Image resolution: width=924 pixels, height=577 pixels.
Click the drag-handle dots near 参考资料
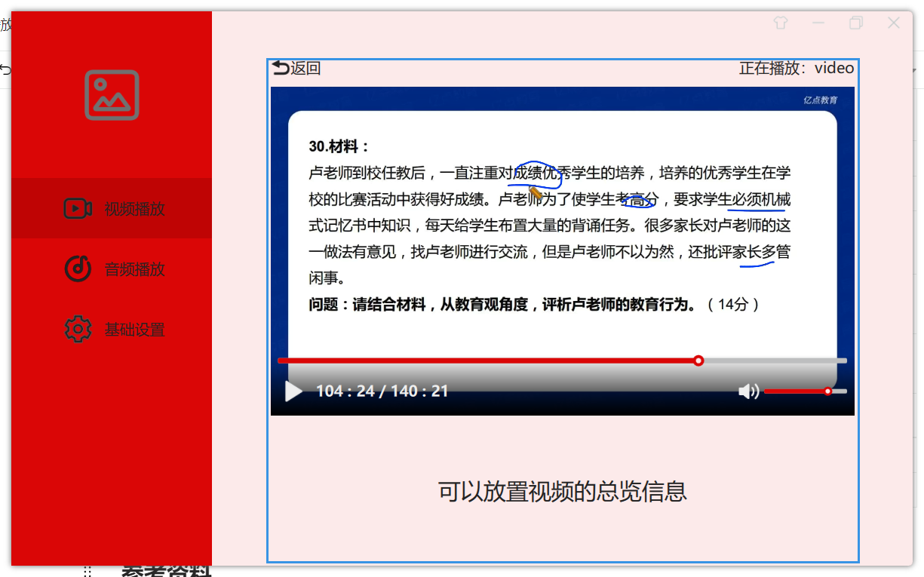click(87, 572)
